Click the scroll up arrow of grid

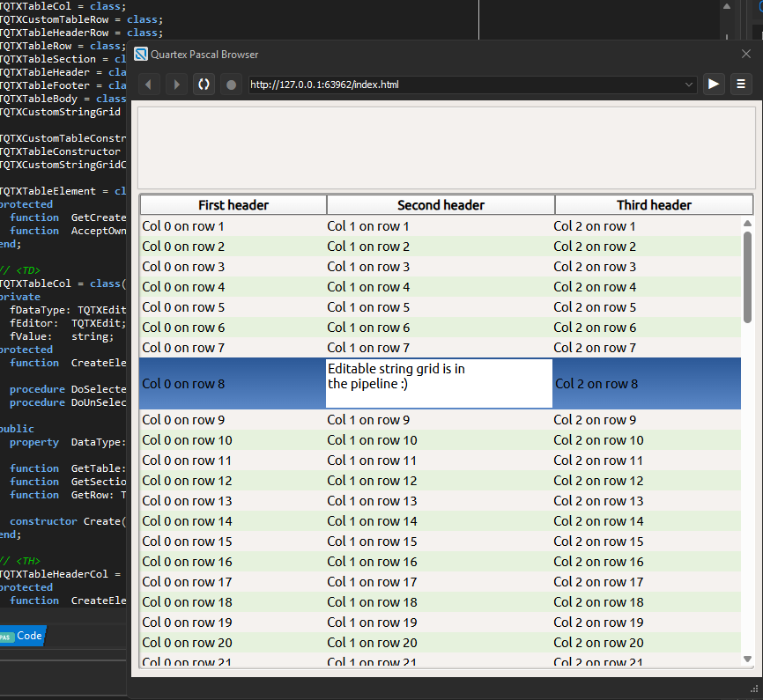click(747, 224)
